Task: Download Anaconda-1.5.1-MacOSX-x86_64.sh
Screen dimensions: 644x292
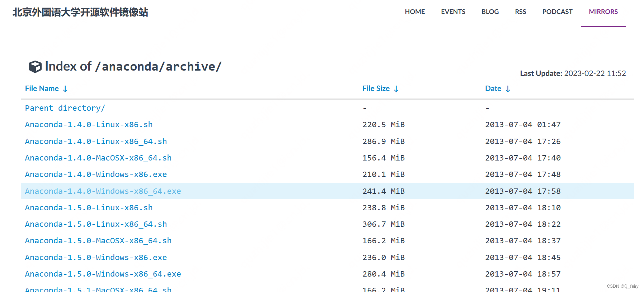Action: coord(98,289)
